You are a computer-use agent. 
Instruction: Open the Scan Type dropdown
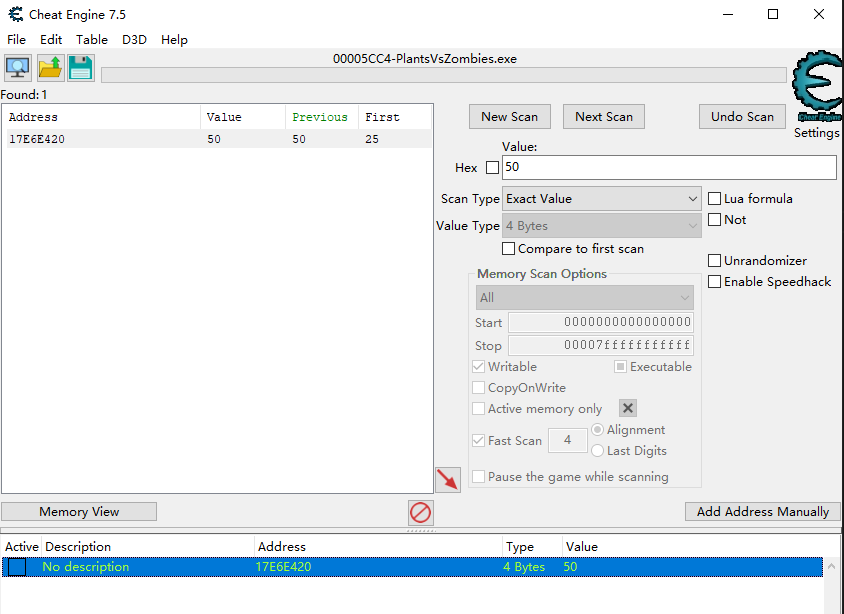[x=601, y=199]
